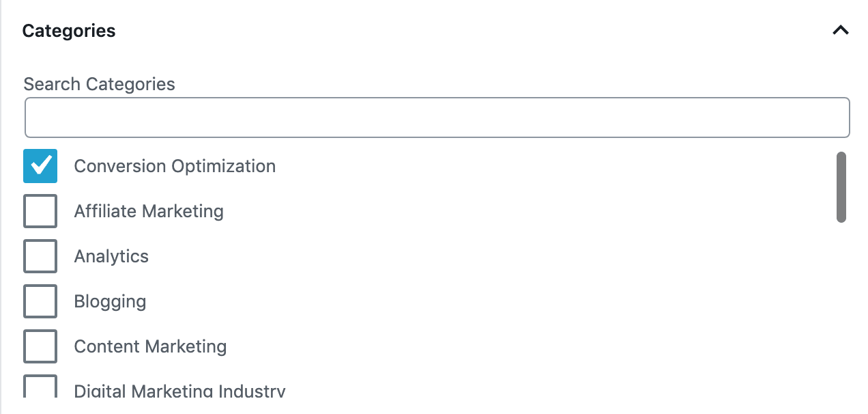
Task: Click the Conversion Optimization label text
Action: (x=175, y=166)
